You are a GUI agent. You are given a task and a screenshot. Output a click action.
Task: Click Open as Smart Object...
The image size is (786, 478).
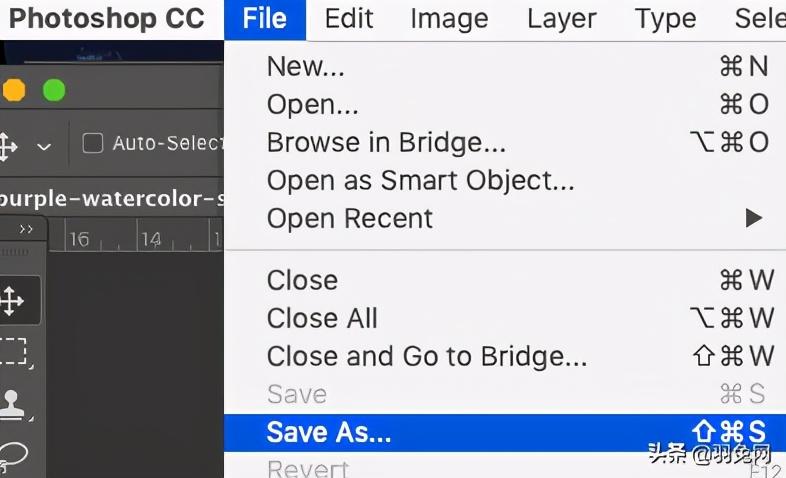420,180
